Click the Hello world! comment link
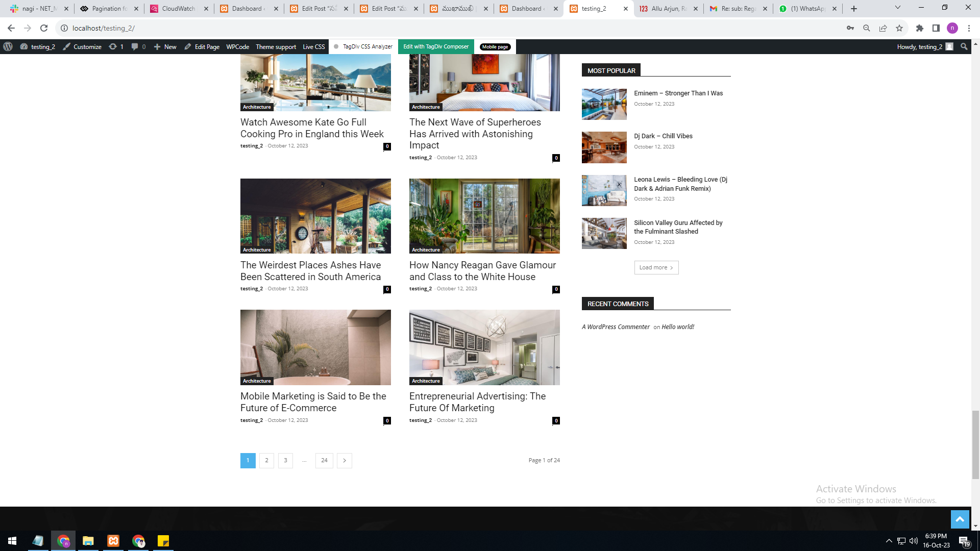980x551 pixels. pyautogui.click(x=678, y=327)
